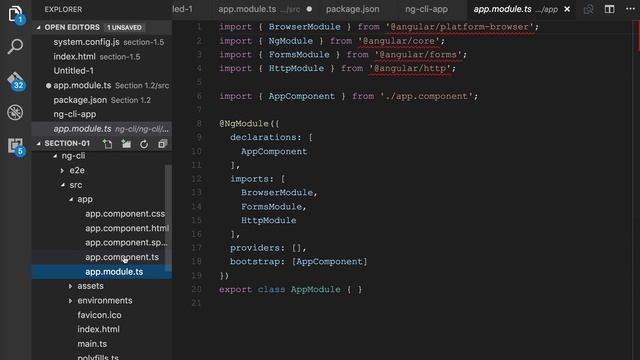
Task: Open favicon.ico in file tree
Action: click(x=98, y=315)
